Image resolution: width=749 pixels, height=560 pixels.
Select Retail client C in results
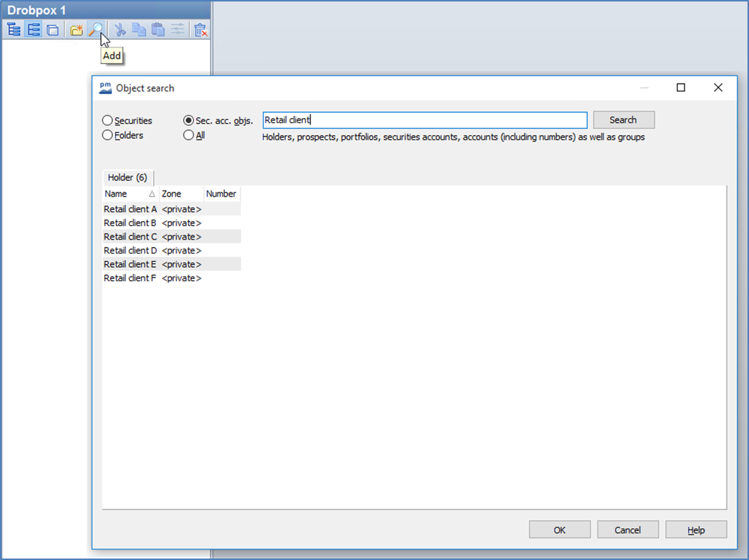pos(131,237)
